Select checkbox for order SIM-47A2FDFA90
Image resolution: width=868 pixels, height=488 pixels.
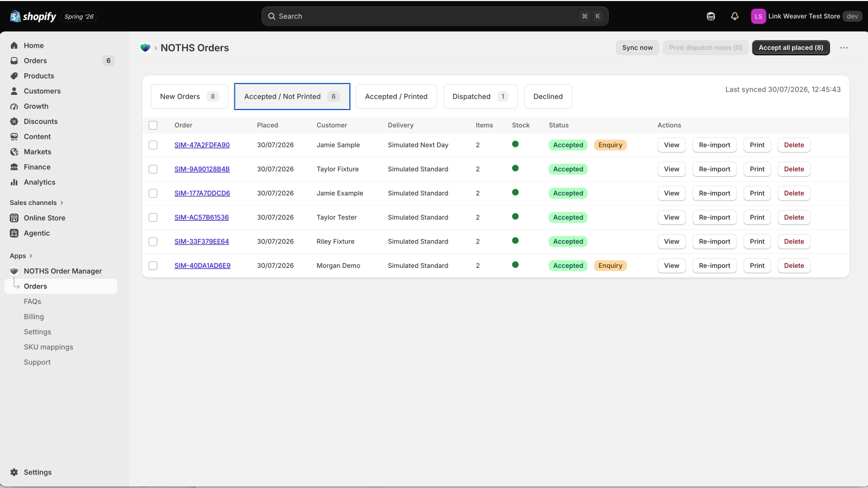(x=153, y=145)
